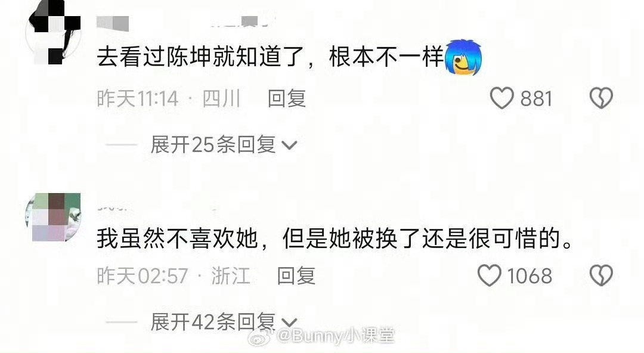
Task: Like the comment with 1068 likes
Action: pos(489,275)
